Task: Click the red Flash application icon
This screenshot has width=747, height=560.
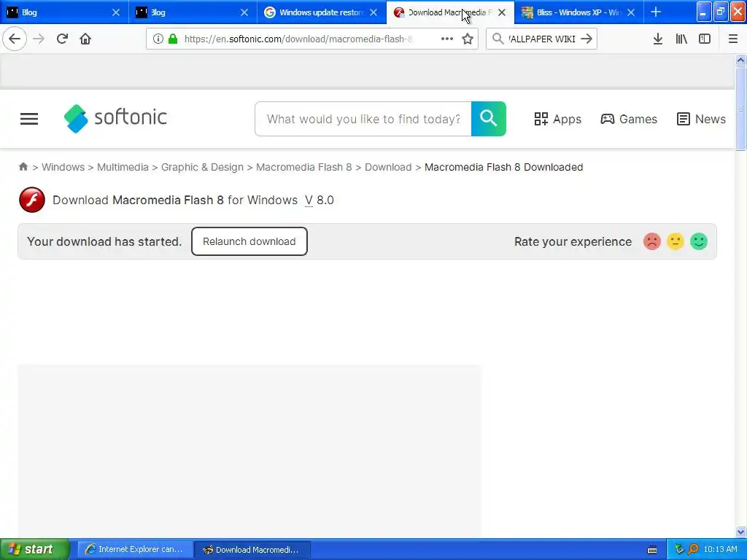Action: click(x=32, y=200)
